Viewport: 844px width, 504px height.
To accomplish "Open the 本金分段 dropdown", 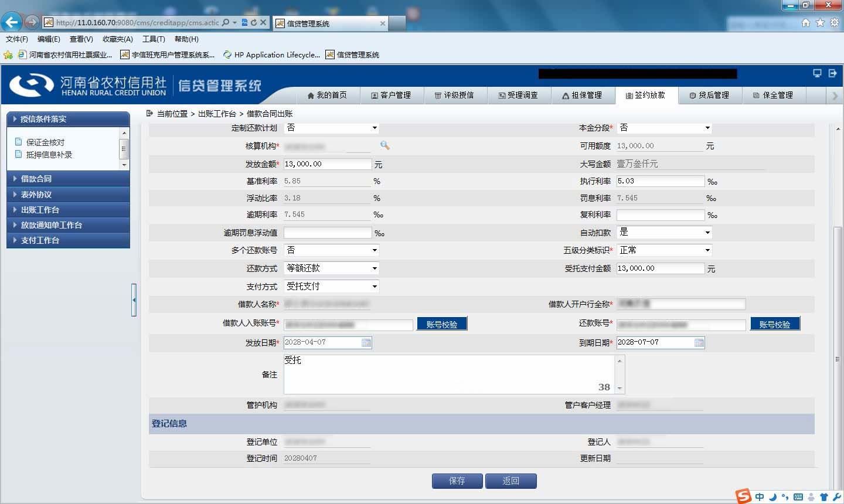I will coord(664,128).
